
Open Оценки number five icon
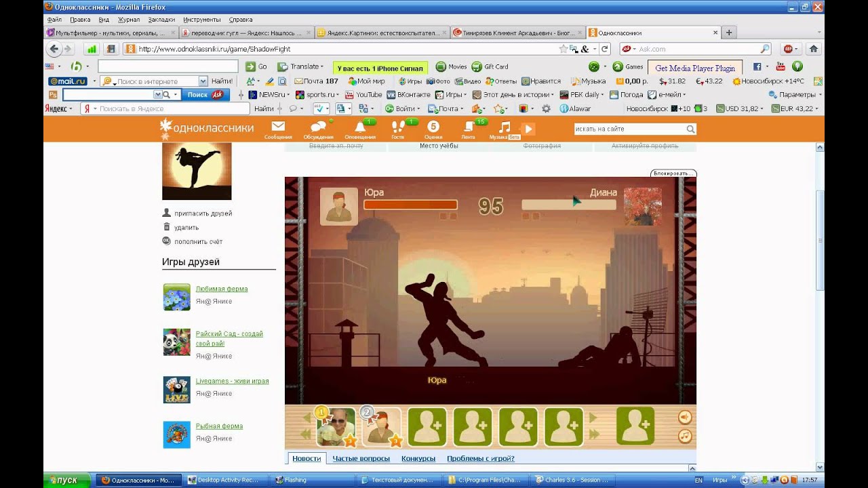tap(433, 127)
